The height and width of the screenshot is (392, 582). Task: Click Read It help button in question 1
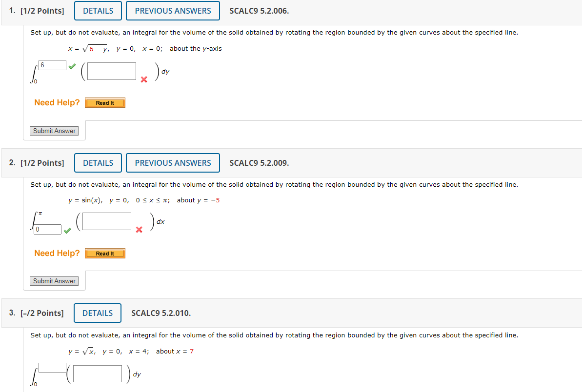point(105,103)
